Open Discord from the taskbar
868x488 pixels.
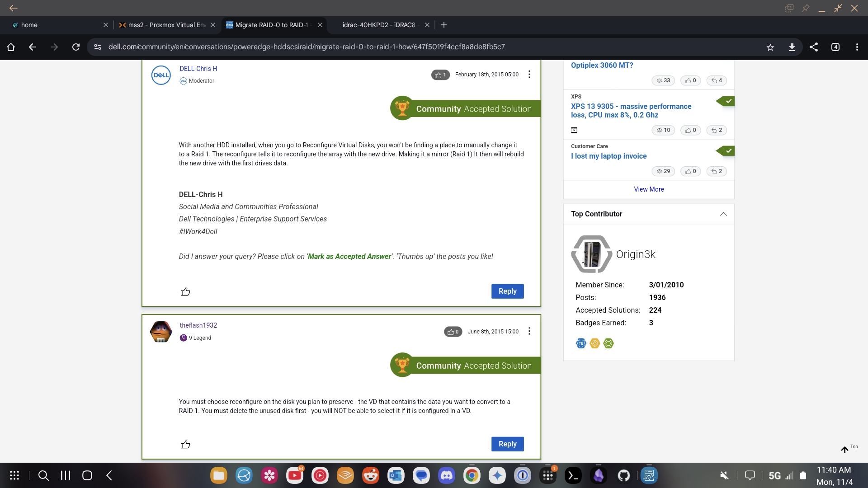(447, 475)
